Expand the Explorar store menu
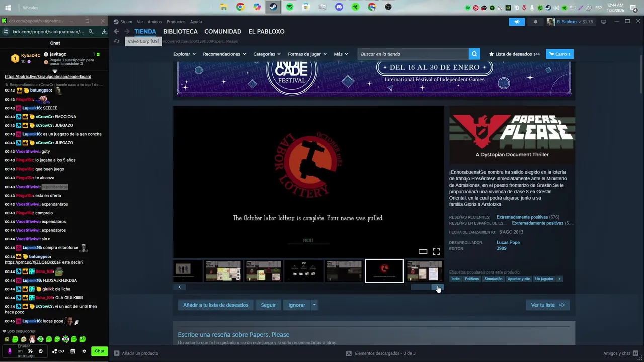This screenshot has height=362, width=644. click(x=184, y=54)
